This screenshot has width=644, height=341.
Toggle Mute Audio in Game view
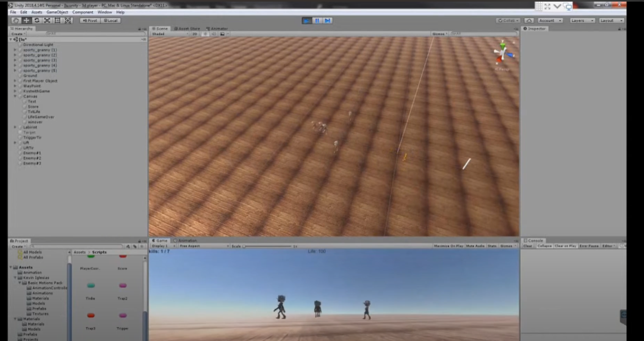pos(476,246)
